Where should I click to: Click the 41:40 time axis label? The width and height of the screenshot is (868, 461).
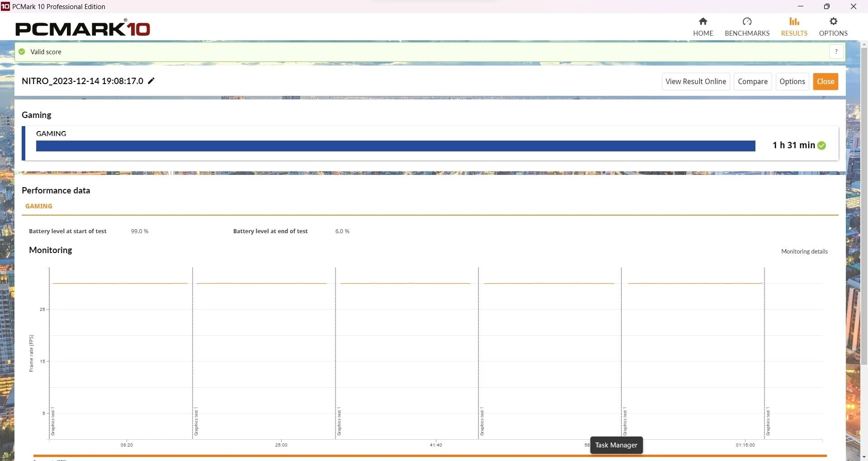click(x=436, y=445)
